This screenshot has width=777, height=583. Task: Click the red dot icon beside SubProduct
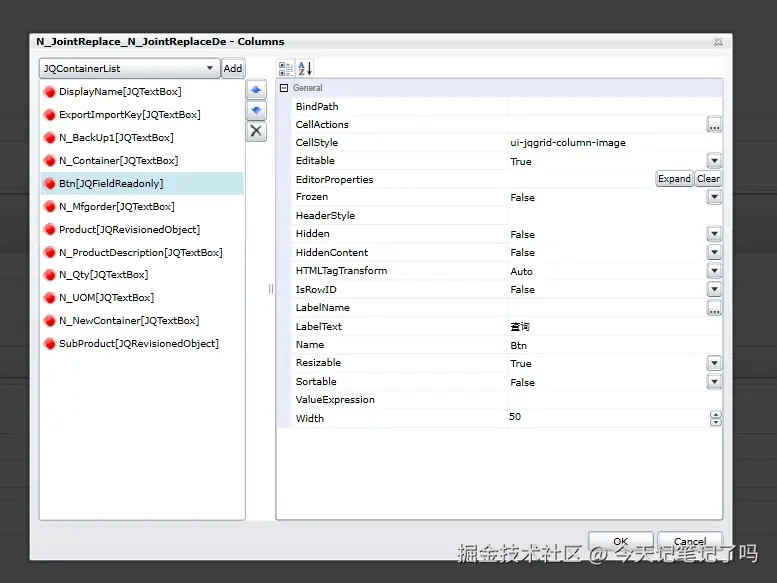50,344
